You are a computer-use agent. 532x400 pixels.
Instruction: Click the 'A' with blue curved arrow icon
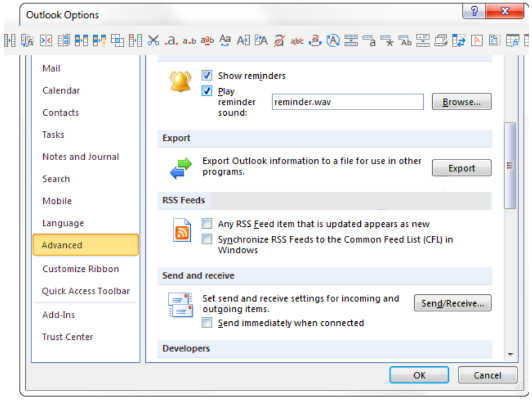click(x=261, y=40)
